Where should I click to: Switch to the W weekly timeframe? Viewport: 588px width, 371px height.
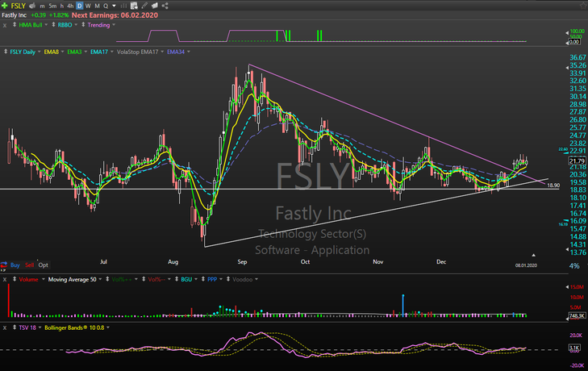click(88, 6)
